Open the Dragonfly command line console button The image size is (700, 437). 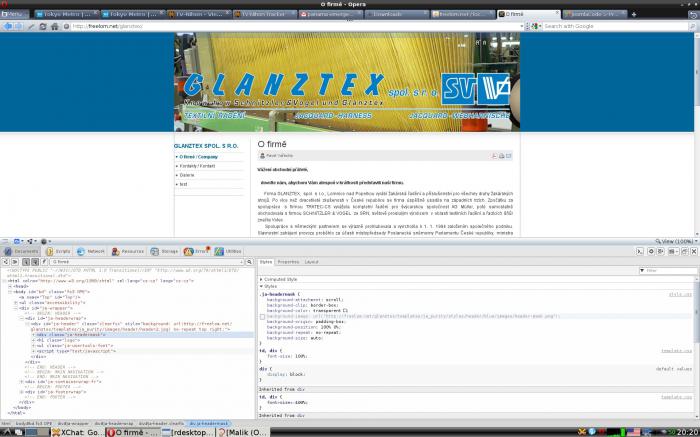pyautogui.click(x=640, y=252)
